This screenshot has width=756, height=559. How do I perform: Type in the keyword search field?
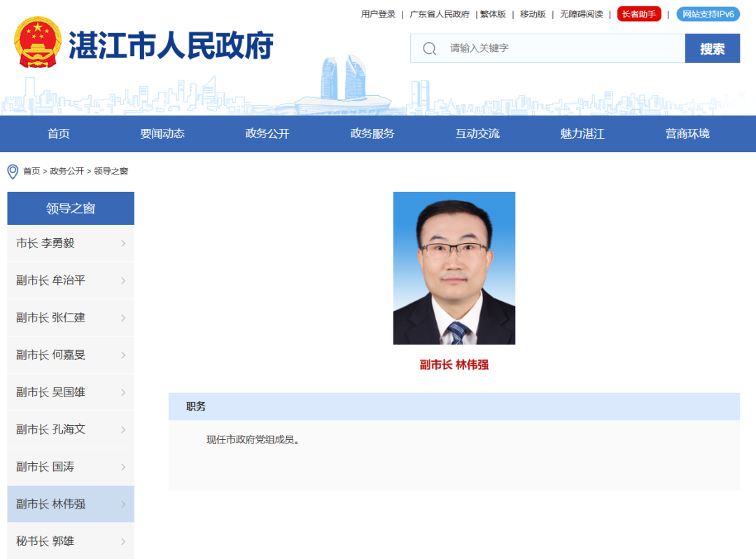click(x=560, y=48)
